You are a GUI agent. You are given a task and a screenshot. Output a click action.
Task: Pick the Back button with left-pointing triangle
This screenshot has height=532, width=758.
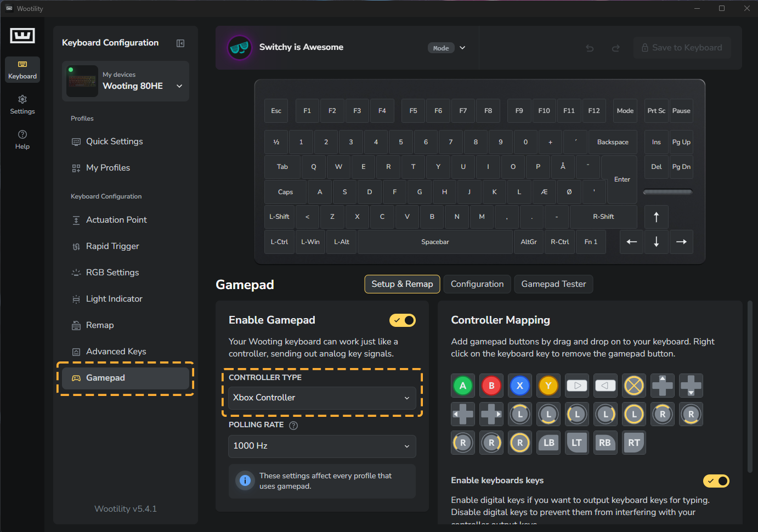(x=606, y=386)
